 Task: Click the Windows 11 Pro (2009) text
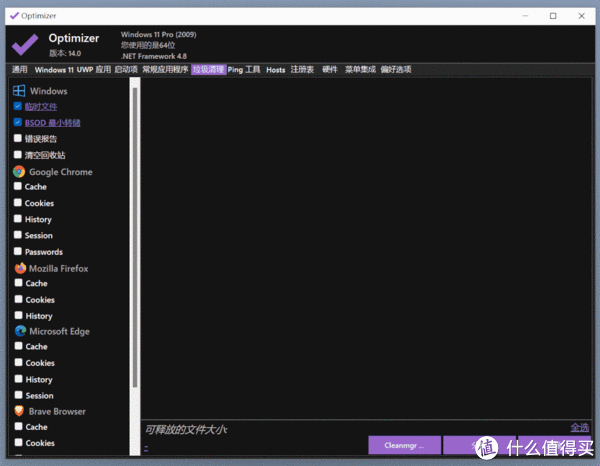(158, 34)
